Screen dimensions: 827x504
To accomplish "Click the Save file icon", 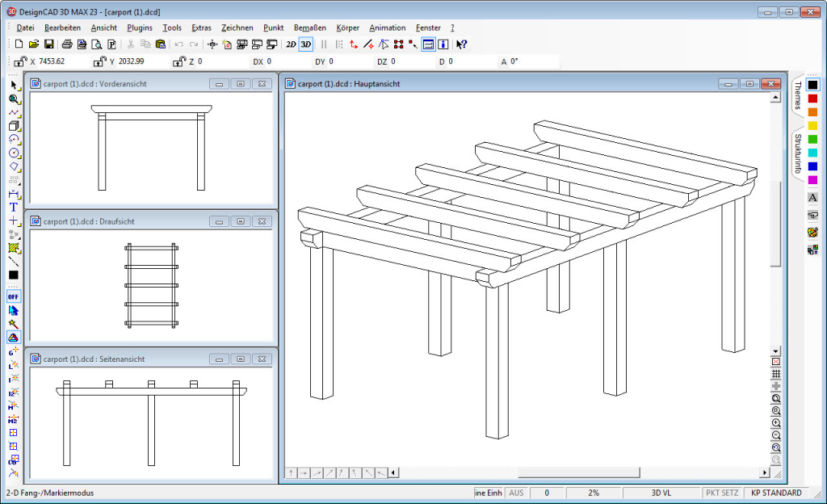I will click(x=48, y=44).
